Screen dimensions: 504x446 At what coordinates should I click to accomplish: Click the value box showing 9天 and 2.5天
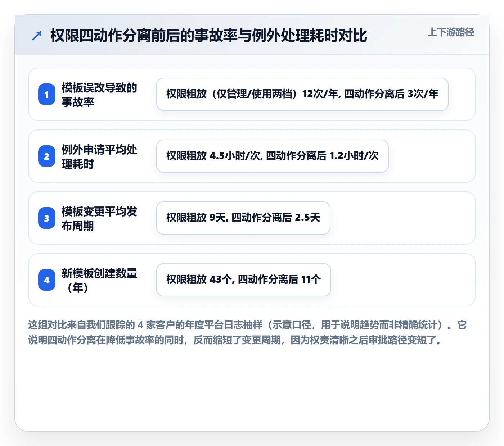pyautogui.click(x=243, y=218)
